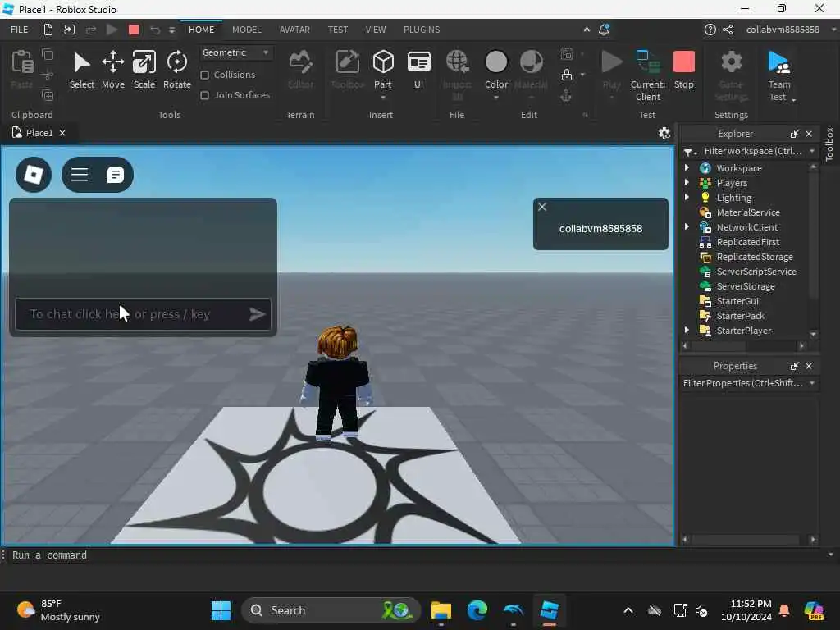Click the Roblox logo menu button
Image resolution: width=840 pixels, height=630 pixels.
[x=34, y=175]
